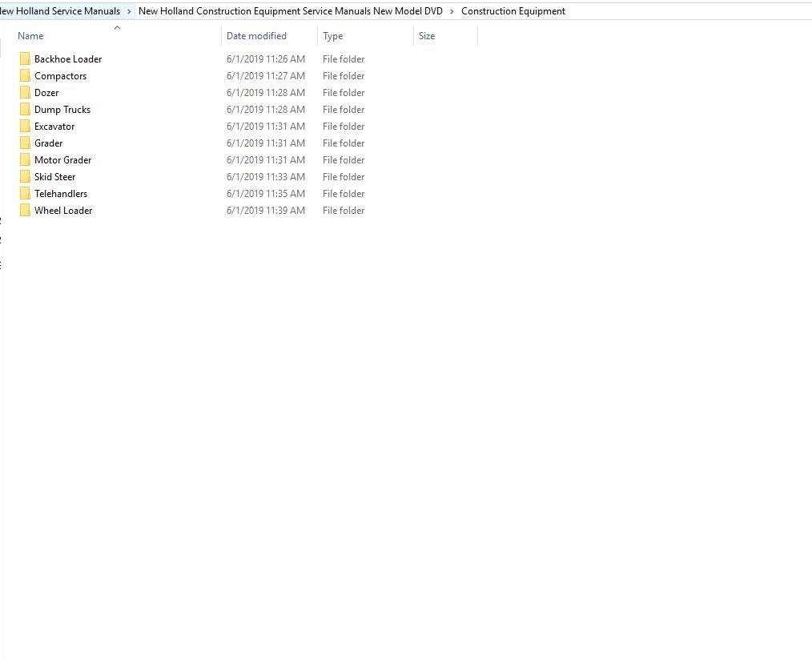Viewport: 812px width, 660px height.
Task: Click the sort arrow above Name column
Action: [x=117, y=27]
